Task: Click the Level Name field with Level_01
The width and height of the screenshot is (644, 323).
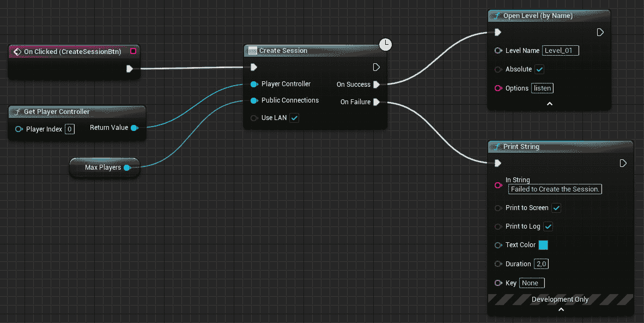Action: click(560, 51)
